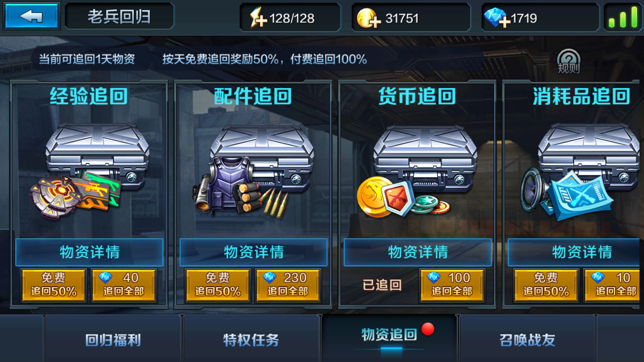
Task: Switch to the 回归福利 tab
Action: (113, 340)
